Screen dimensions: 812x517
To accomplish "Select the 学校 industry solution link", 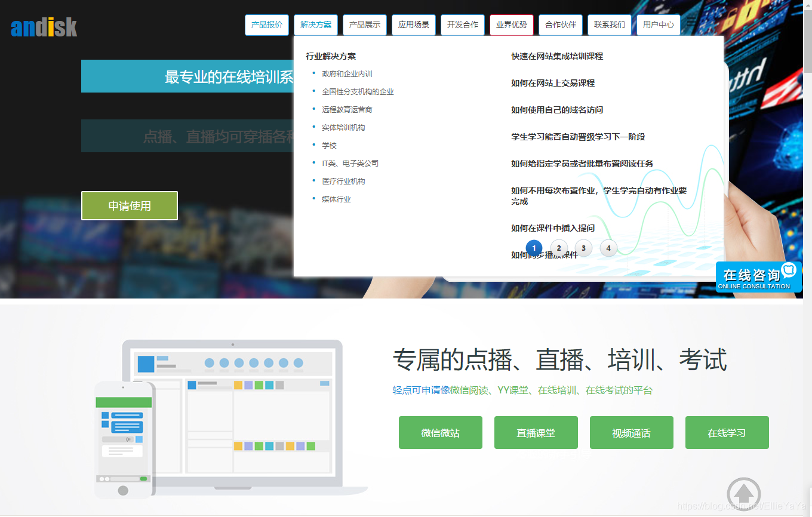I will point(328,145).
